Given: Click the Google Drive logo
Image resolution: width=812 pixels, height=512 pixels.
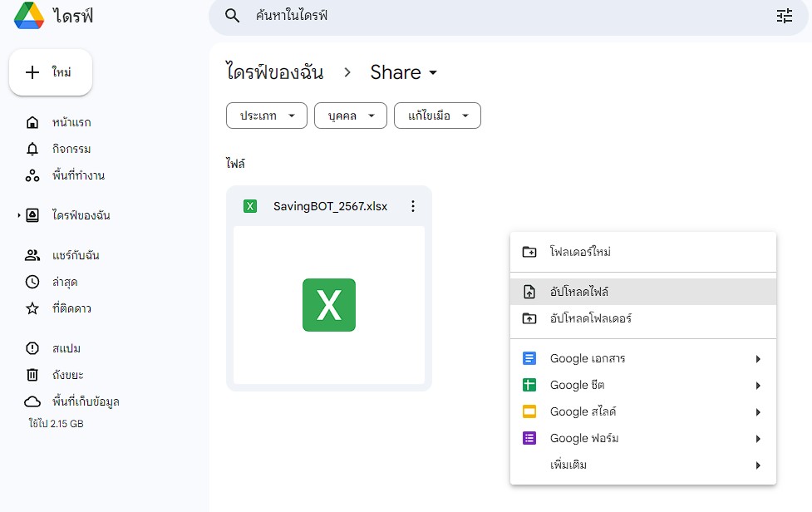Looking at the screenshot, I should pyautogui.click(x=29, y=16).
